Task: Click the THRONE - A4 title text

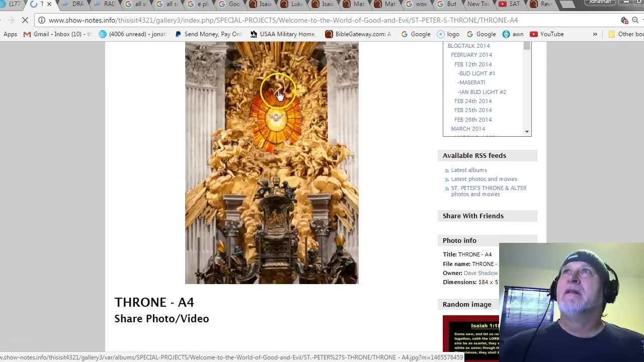Action: (154, 302)
